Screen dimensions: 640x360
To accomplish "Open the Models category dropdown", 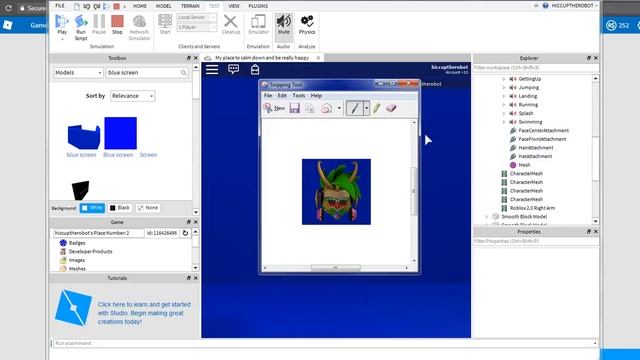I will tap(78, 73).
